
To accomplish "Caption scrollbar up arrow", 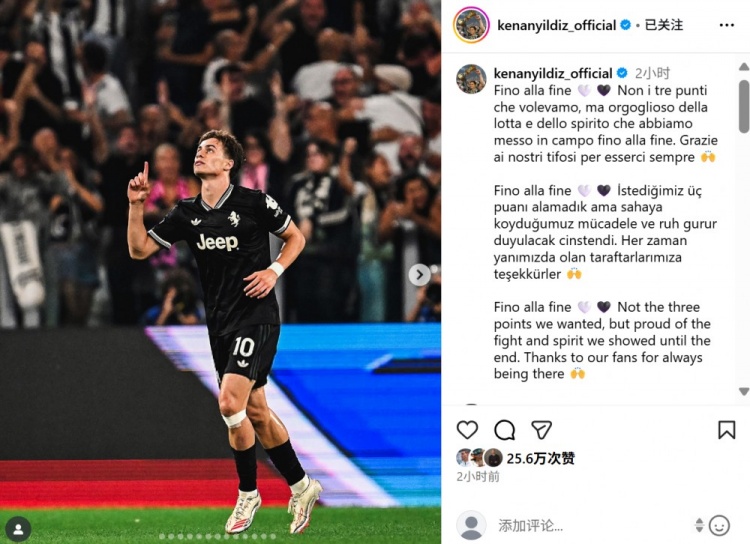I will point(744,67).
